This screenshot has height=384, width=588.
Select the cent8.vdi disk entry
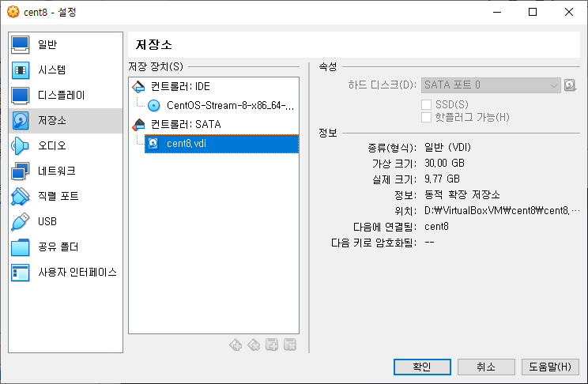[x=221, y=144]
